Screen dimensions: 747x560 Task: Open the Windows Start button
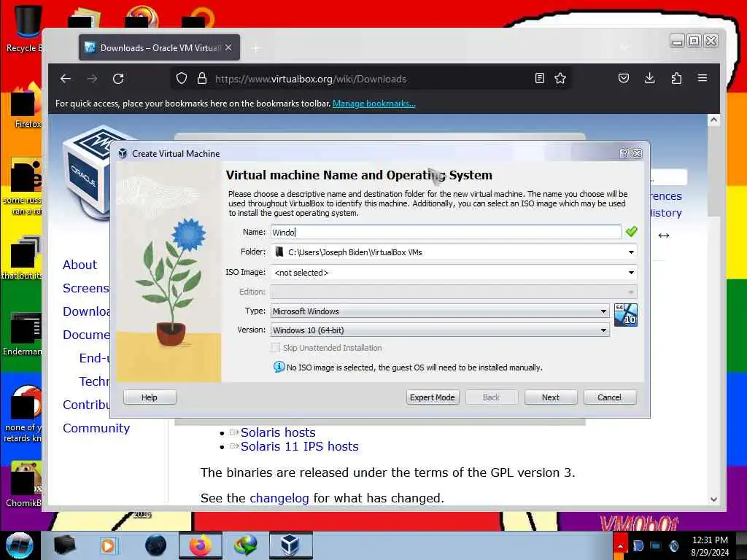[x=19, y=545]
